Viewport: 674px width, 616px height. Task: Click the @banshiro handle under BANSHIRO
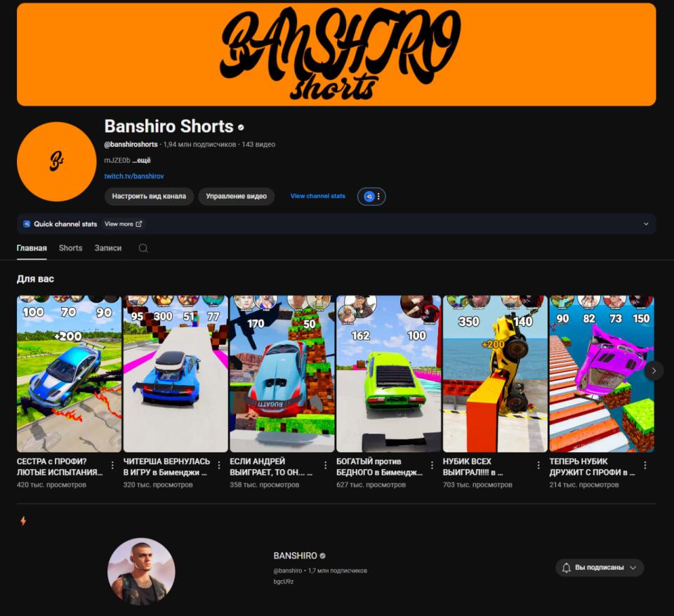coord(288,571)
